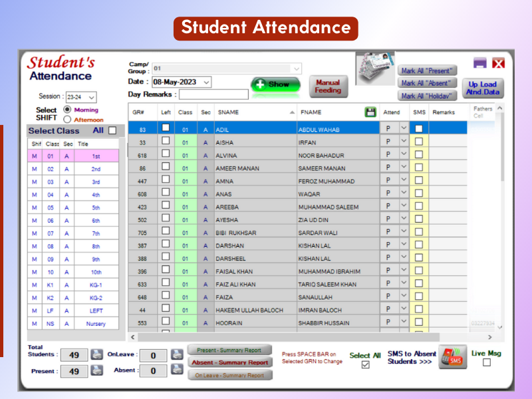
Task: Click printer icon beside Absent count
Action: [x=177, y=371]
